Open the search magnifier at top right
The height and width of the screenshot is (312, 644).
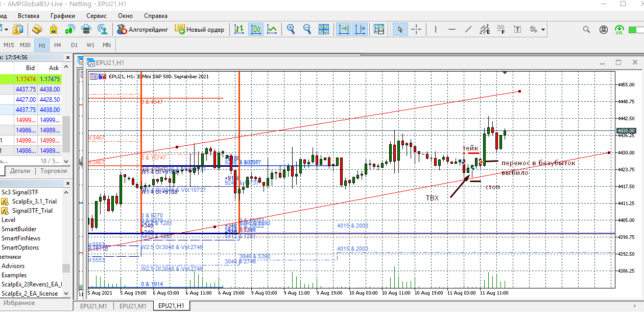click(587, 30)
